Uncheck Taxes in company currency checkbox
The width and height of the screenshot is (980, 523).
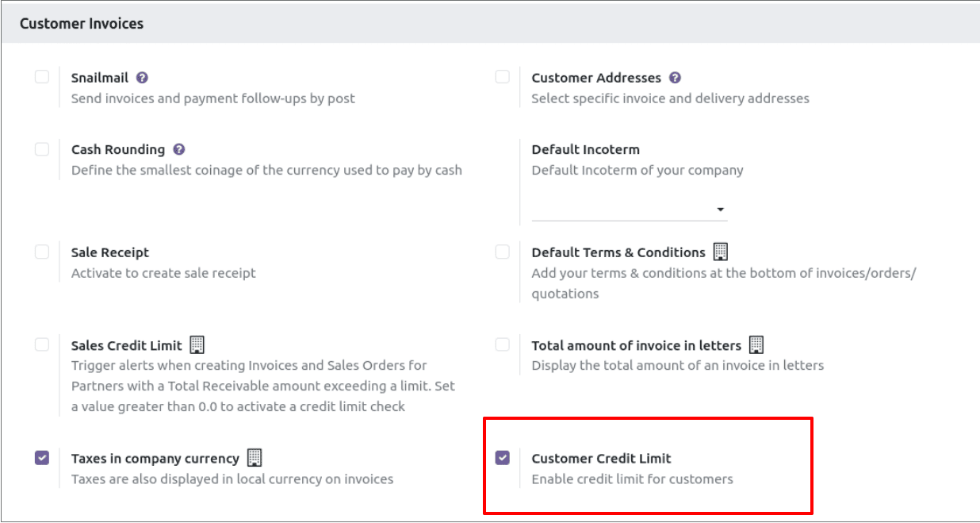point(42,457)
